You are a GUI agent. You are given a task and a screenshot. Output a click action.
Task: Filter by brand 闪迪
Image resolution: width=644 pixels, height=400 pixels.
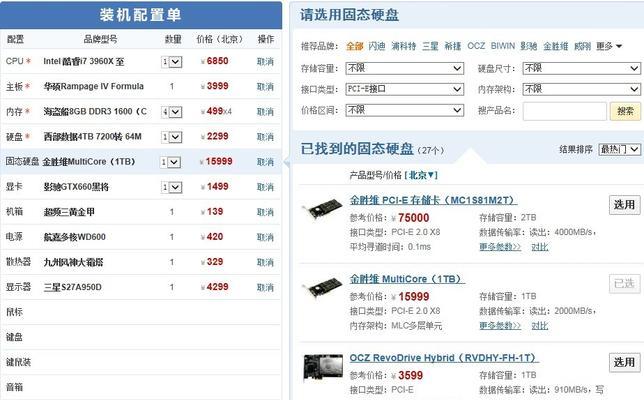377,46
